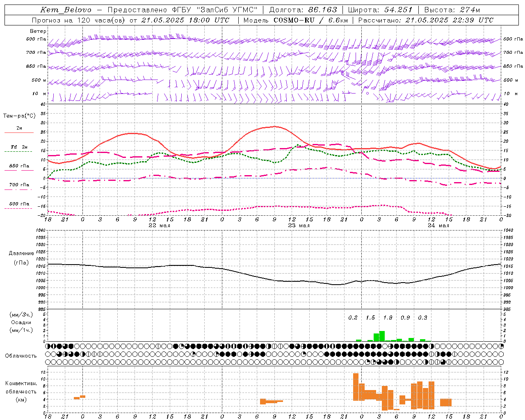Click the '2м' temperature legend entry
The image size is (525, 420).
click(19, 128)
